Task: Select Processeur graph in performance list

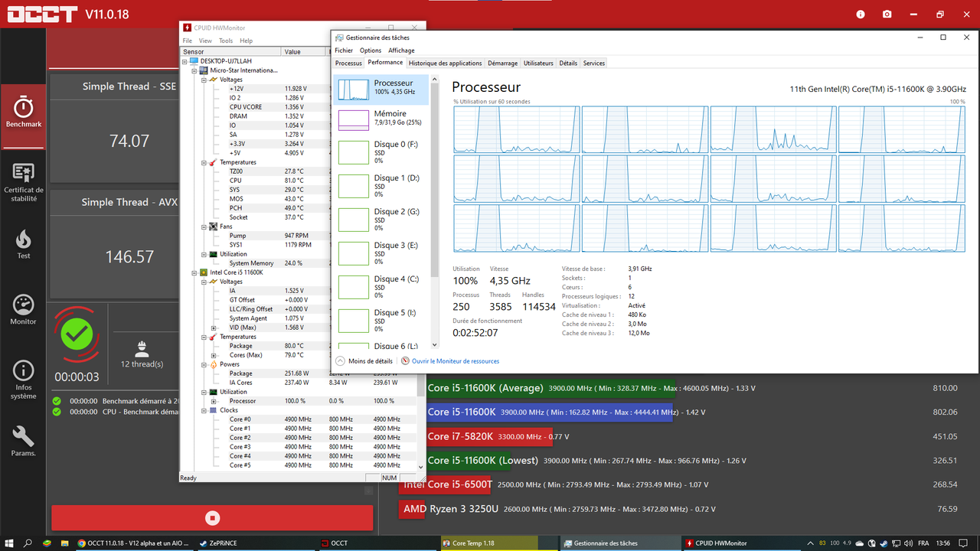Action: [381, 88]
